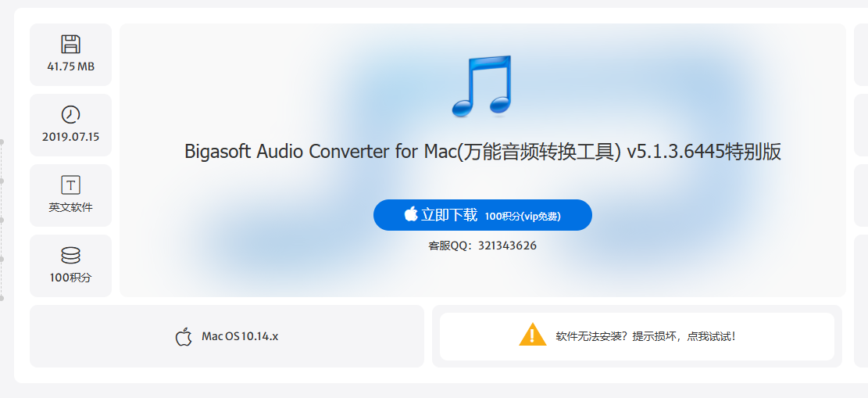Click the 100积分(vip免费) text in download button
This screenshot has height=398, width=868.
pos(523,216)
